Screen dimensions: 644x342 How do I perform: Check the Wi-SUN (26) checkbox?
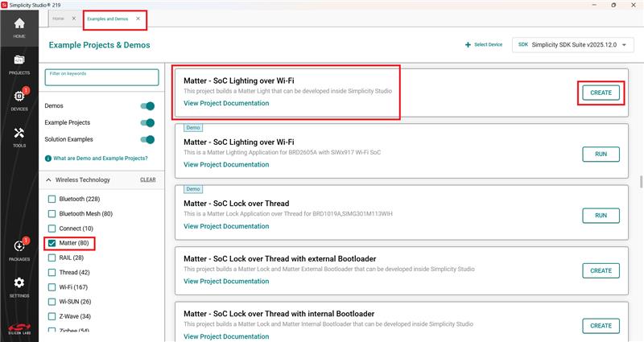(x=52, y=302)
